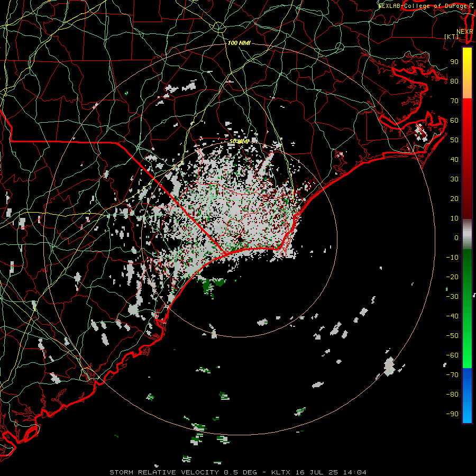Select the 70 label on the velocity scale
Image resolution: width=476 pixels, height=476 pixels.
click(x=454, y=101)
